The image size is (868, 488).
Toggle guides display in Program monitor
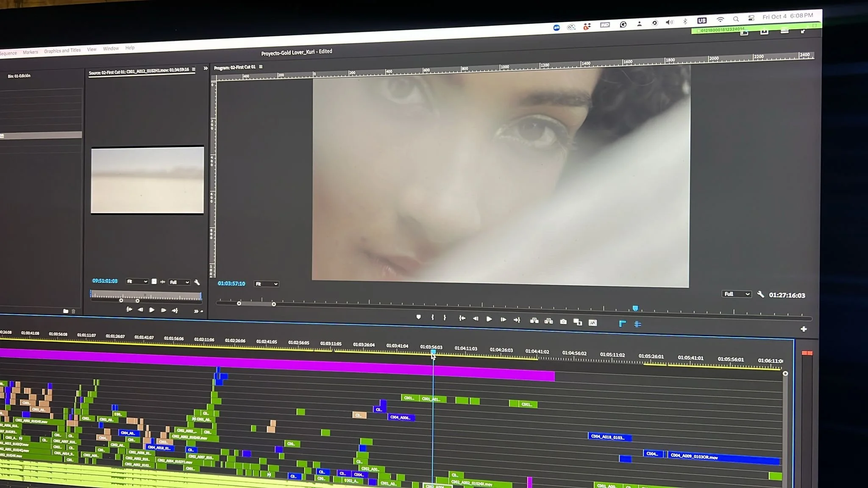[637, 324]
